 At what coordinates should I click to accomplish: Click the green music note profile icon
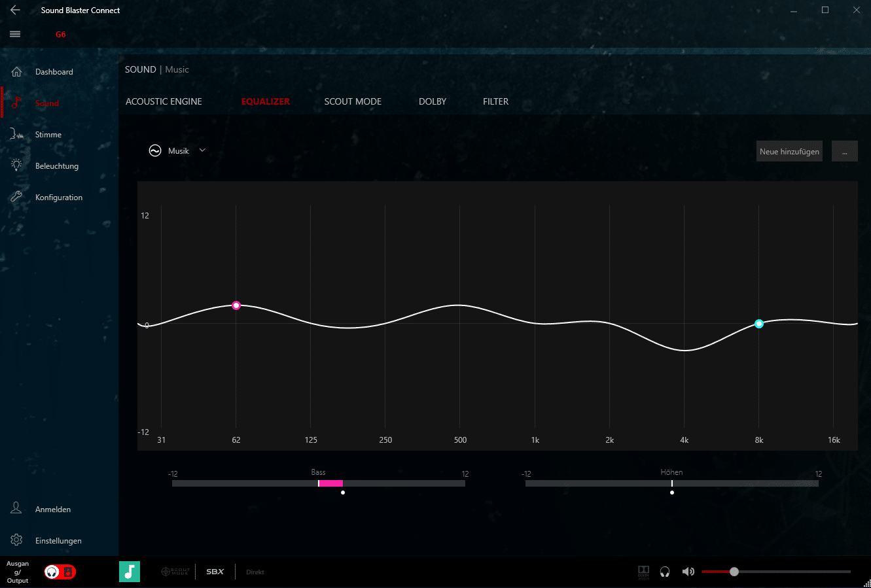(130, 572)
